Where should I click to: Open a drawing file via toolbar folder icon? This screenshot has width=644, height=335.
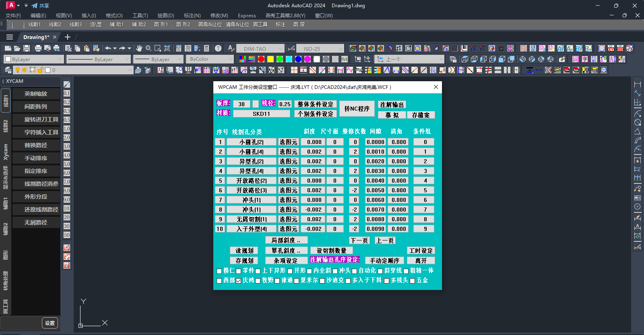(x=17, y=48)
